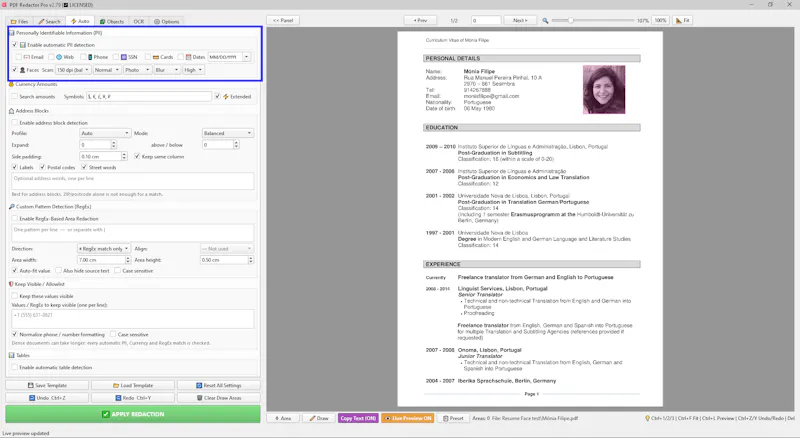Click Load Template button
Screen dimensions: 800x438
click(x=133, y=385)
